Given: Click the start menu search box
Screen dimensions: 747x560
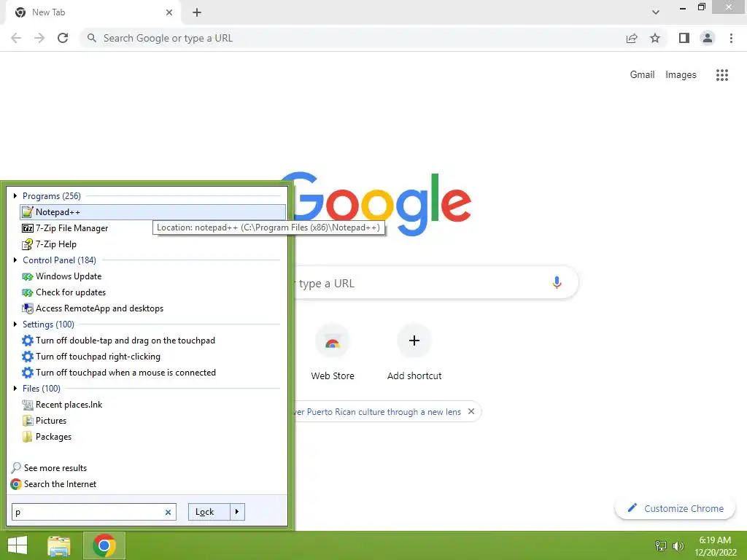Looking at the screenshot, I should [x=88, y=512].
